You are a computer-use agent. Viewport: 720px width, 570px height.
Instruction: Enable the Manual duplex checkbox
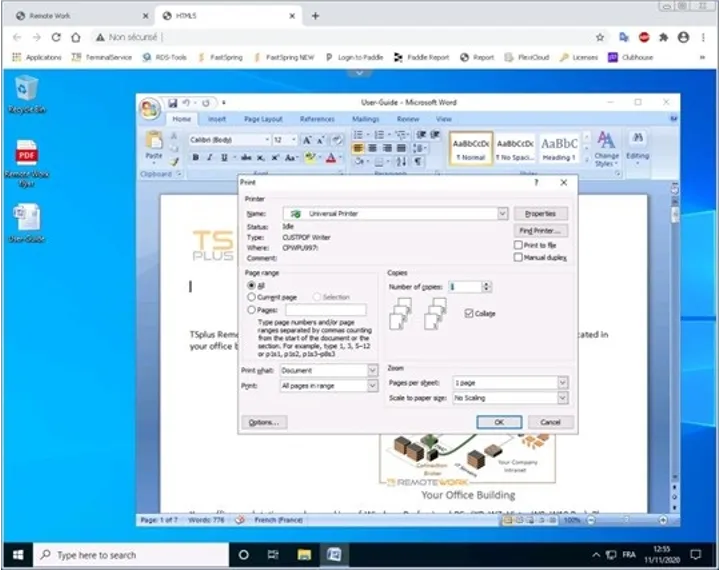518,257
